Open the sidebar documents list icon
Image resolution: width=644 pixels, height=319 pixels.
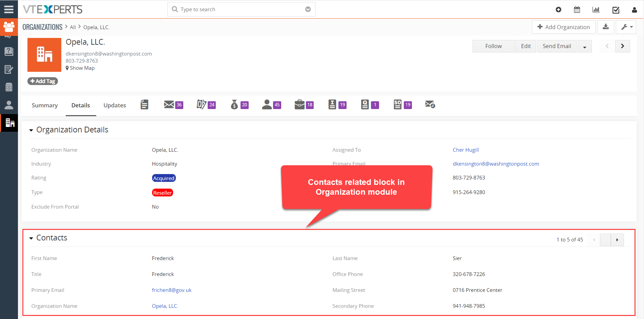point(9,87)
